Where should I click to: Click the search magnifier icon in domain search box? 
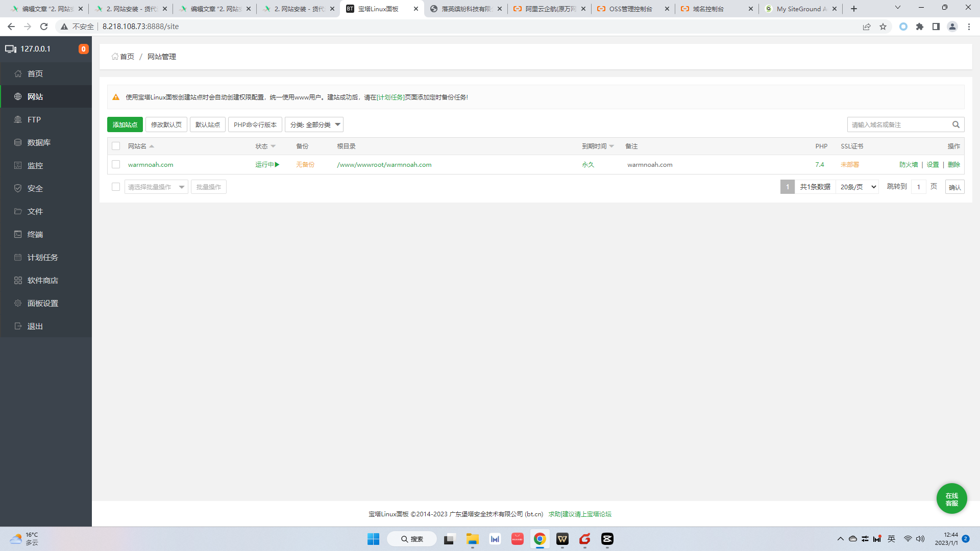click(956, 124)
